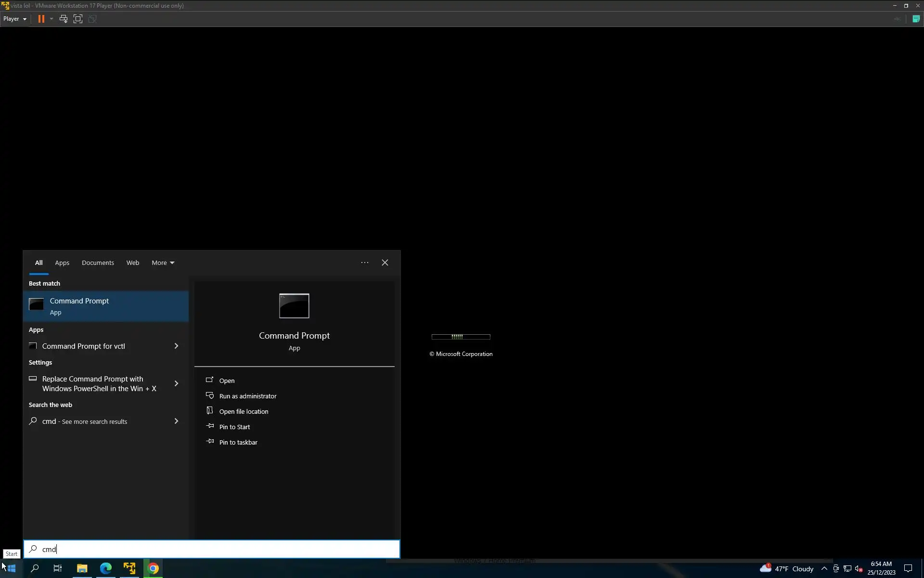The width and height of the screenshot is (924, 578).
Task: Pause the virtual machine
Action: (x=41, y=19)
